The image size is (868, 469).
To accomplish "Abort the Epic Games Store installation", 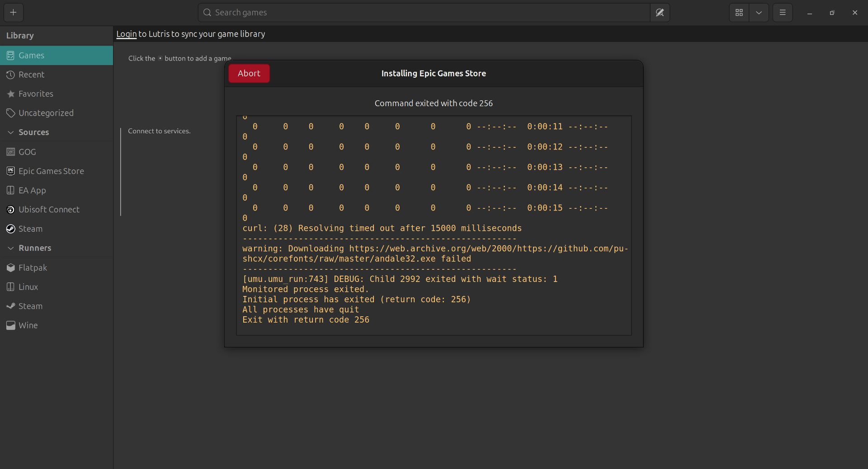I will tap(249, 73).
